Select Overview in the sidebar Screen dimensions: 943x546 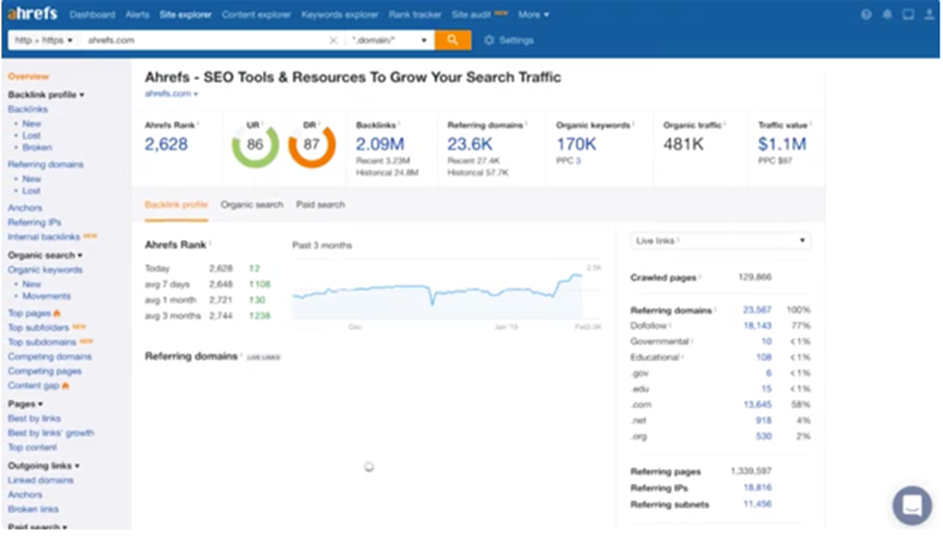28,76
